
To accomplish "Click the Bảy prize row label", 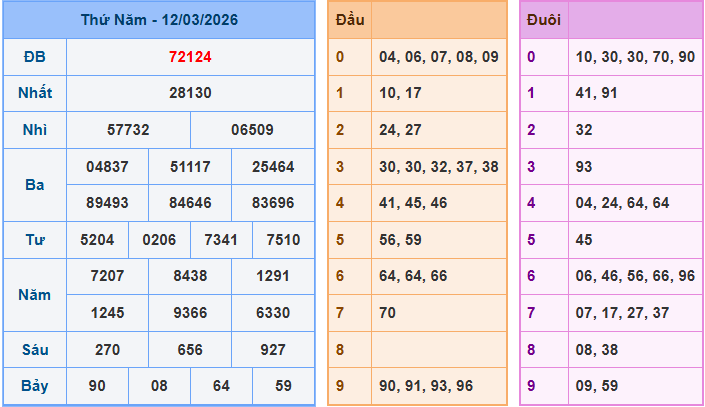I will (x=34, y=386).
